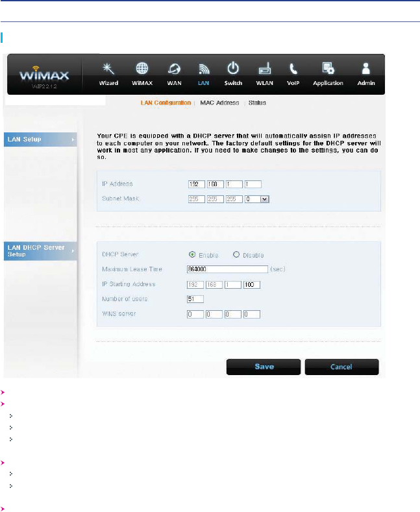Image resolution: width=420 pixels, height=512 pixels.
Task: Open the Admin user icon
Action: 365,69
